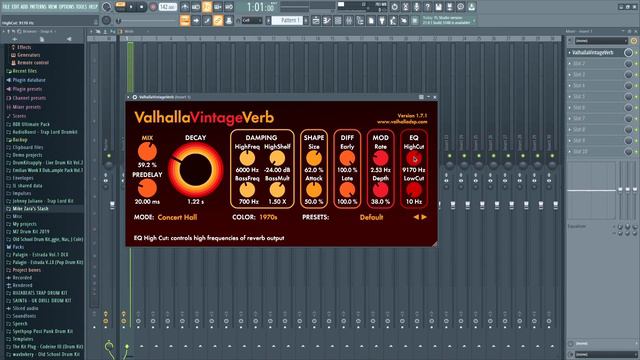Screen dimensions: 640x360
Task: Click the snap magnet icon
Action: (238, 20)
